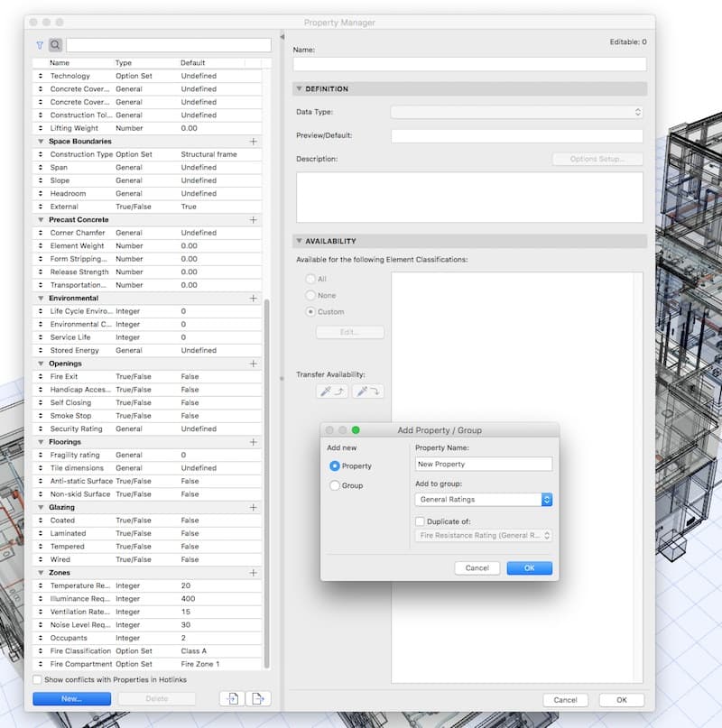Click the reorder handle of Occupants row
This screenshot has width=722, height=728.
41,638
